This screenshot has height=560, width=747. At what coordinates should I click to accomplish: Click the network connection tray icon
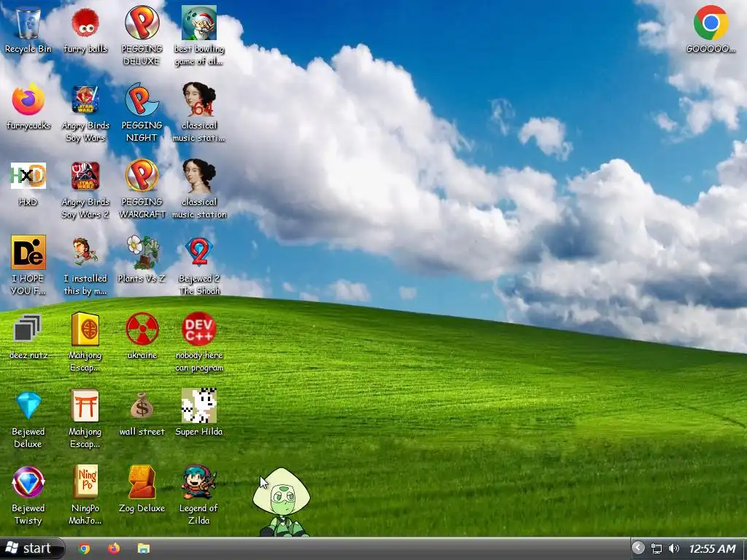[x=657, y=548]
